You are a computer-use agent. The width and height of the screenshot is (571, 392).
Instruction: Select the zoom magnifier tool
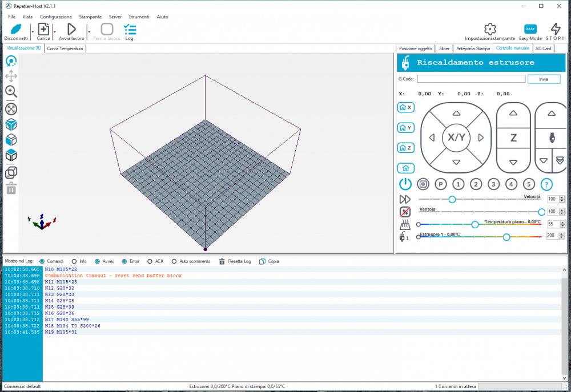point(11,92)
